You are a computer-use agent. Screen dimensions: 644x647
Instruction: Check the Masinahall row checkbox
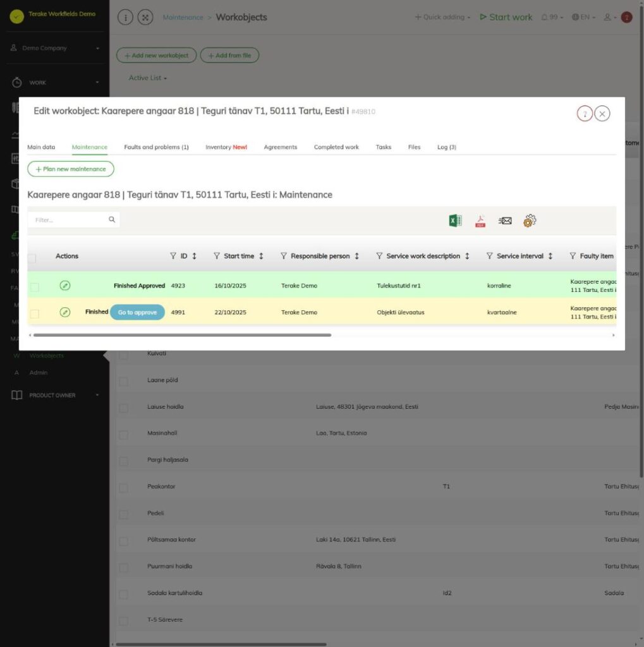point(123,435)
